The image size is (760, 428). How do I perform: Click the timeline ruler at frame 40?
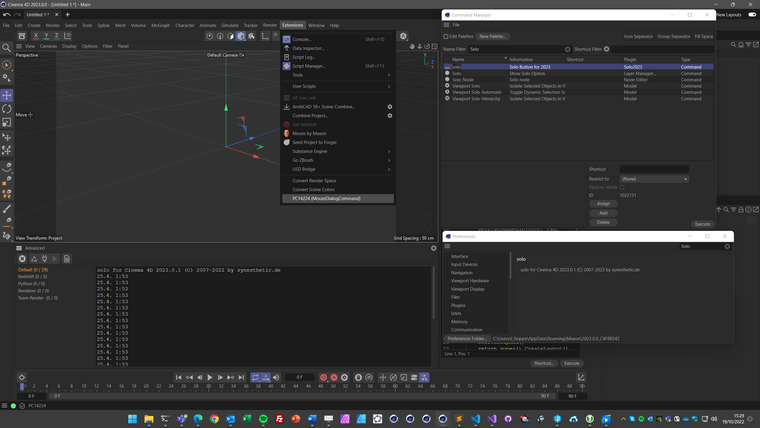(270, 386)
